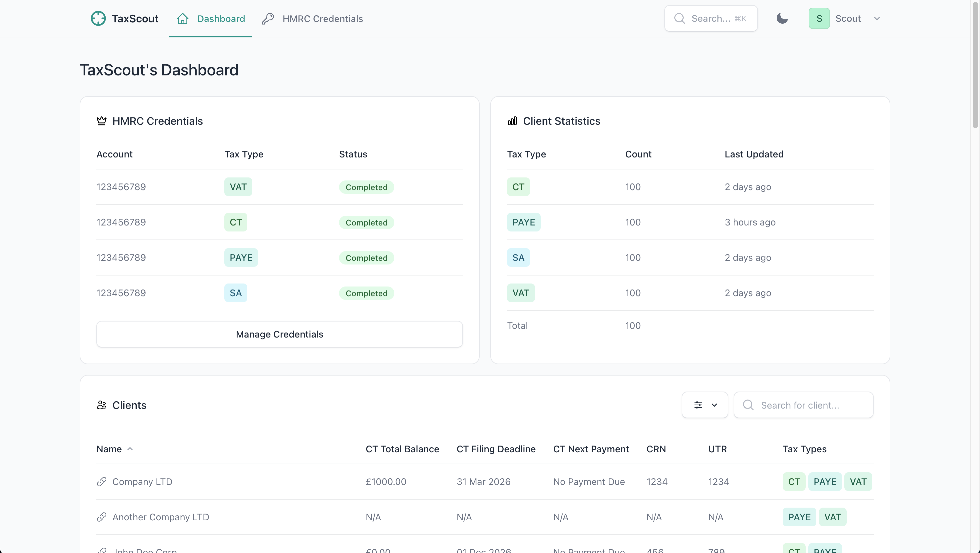The width and height of the screenshot is (980, 553).
Task: Click the people icon beside Clients
Action: [x=102, y=405]
